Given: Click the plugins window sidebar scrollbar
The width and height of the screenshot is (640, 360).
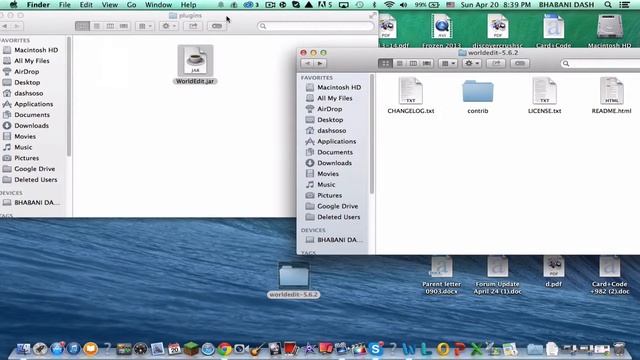Looking at the screenshot, I should point(69,96).
